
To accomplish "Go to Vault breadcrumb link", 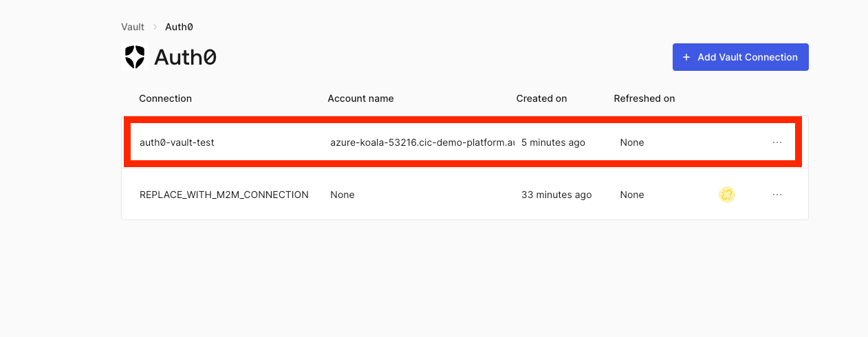I will pos(133,27).
